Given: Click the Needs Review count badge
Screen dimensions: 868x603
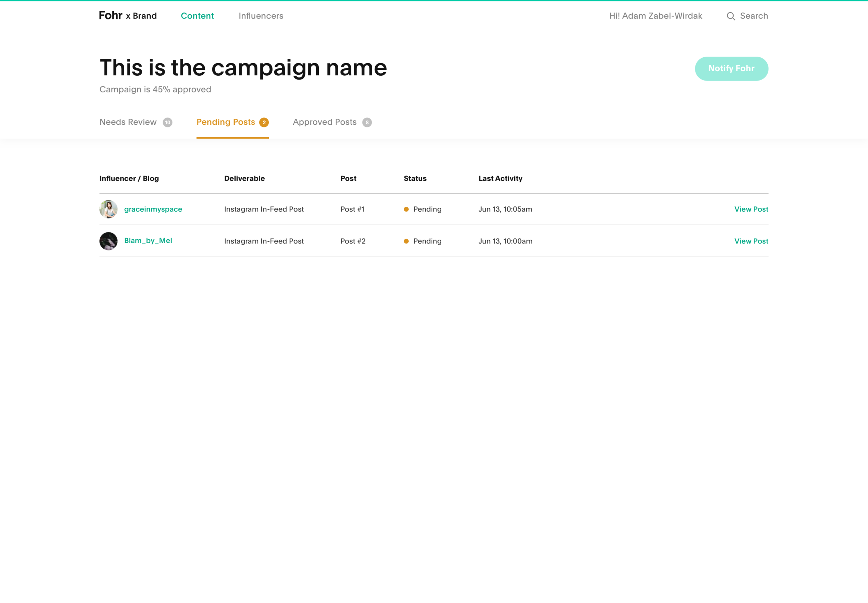Looking at the screenshot, I should 167,122.
